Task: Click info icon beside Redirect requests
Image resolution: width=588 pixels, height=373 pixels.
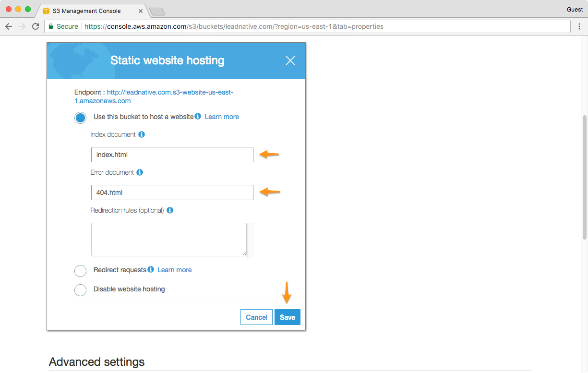Action: pos(151,270)
